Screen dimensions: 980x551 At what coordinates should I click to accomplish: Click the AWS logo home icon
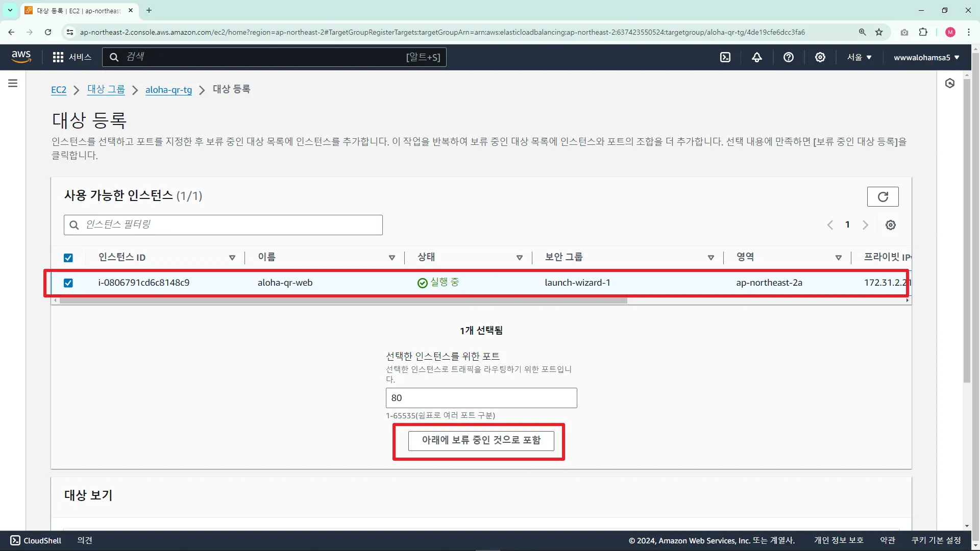(x=21, y=57)
